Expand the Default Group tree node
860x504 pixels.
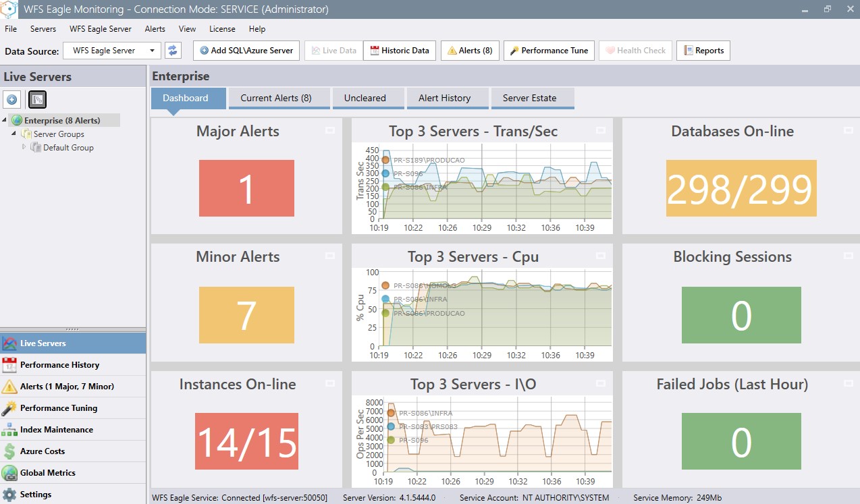tap(25, 147)
